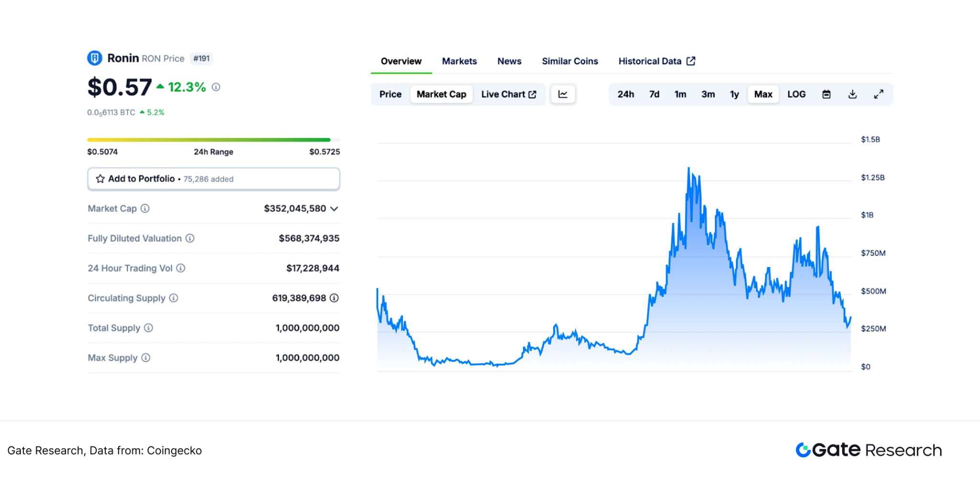
Task: Click the 5.2% BTC change text
Action: 156,112
